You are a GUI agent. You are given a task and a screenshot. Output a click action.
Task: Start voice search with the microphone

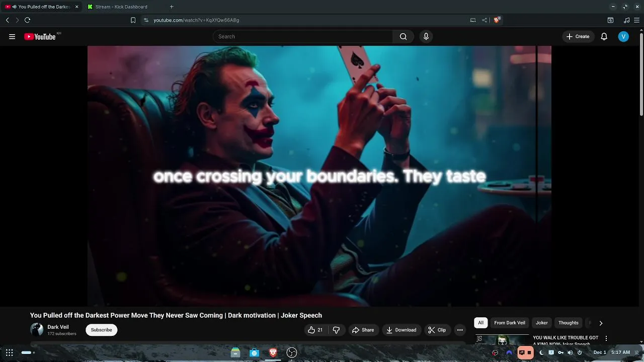click(x=426, y=37)
